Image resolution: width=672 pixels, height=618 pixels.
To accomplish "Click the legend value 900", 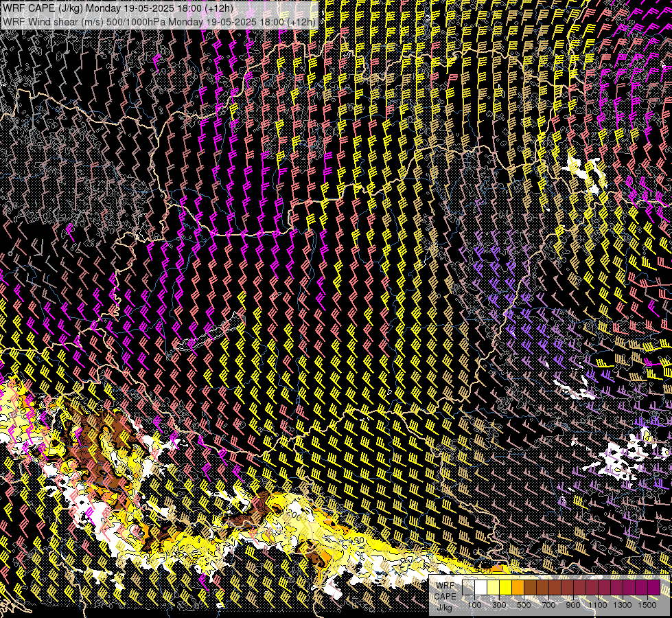I will click(x=573, y=605).
